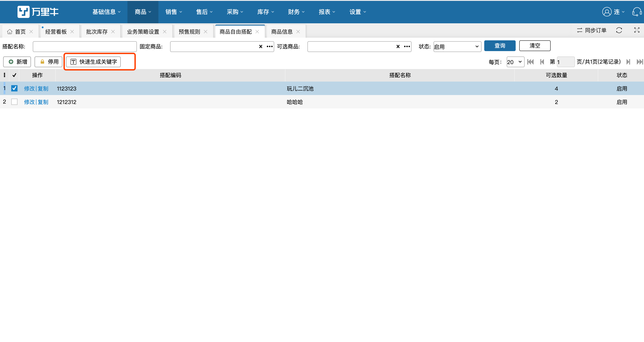Toggle the select-all checkmark in the table header

coord(14,75)
